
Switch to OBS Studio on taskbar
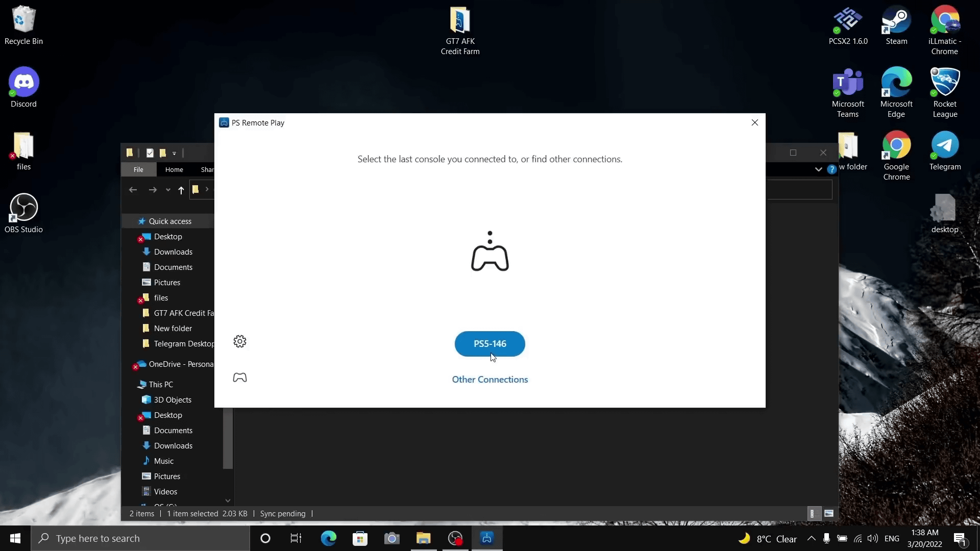point(455,538)
